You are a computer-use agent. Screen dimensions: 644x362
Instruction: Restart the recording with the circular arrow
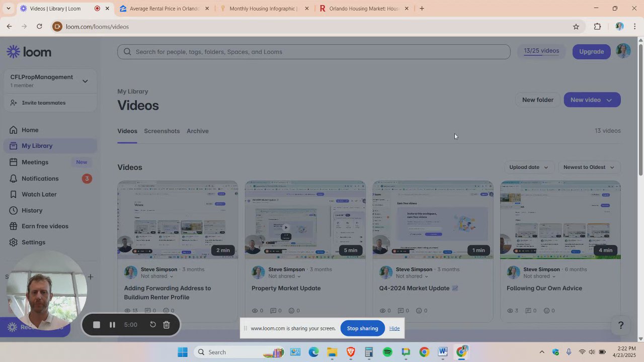(153, 325)
